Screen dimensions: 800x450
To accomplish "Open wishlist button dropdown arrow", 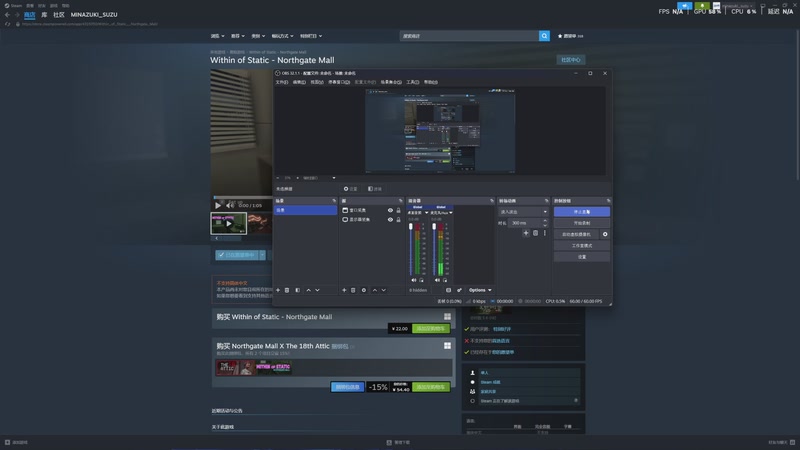I will click(262, 255).
